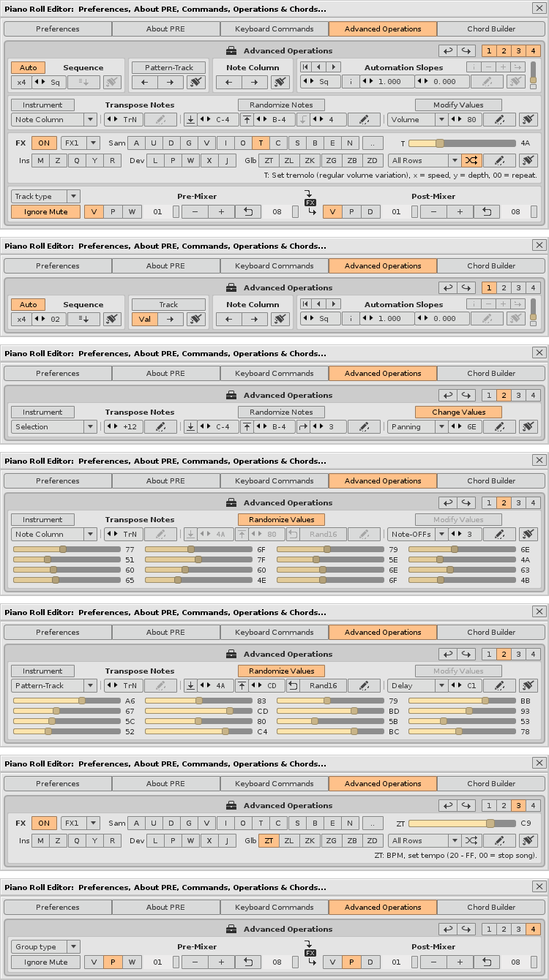Click the brush icon right of Val button
Viewport: 549px width, 980px height.
pos(195,319)
